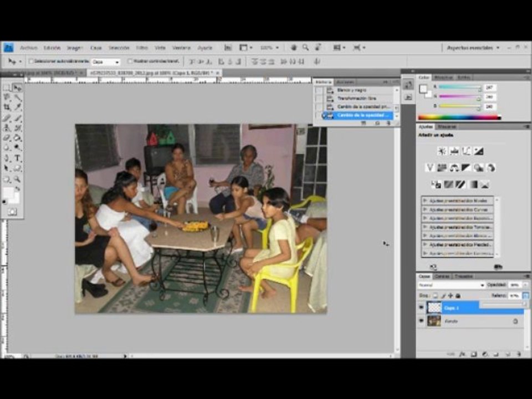Add Vibrance adjustment icon
The image size is (532, 399).
tap(430, 167)
